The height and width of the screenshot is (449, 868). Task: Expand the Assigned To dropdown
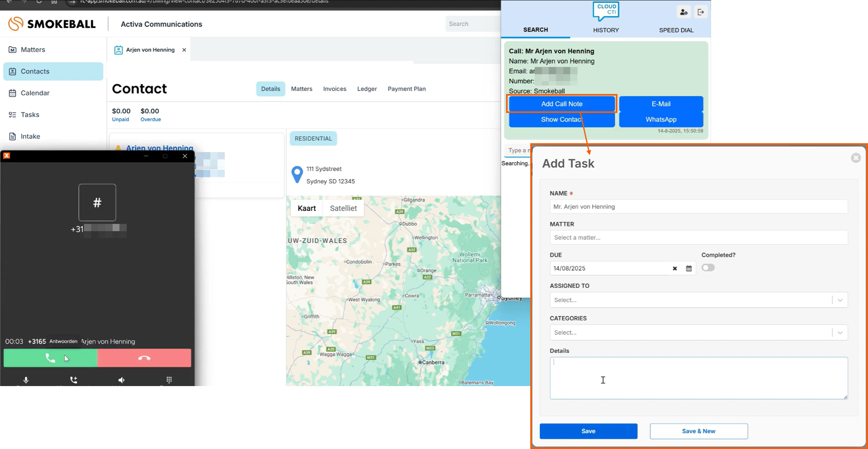pyautogui.click(x=840, y=300)
